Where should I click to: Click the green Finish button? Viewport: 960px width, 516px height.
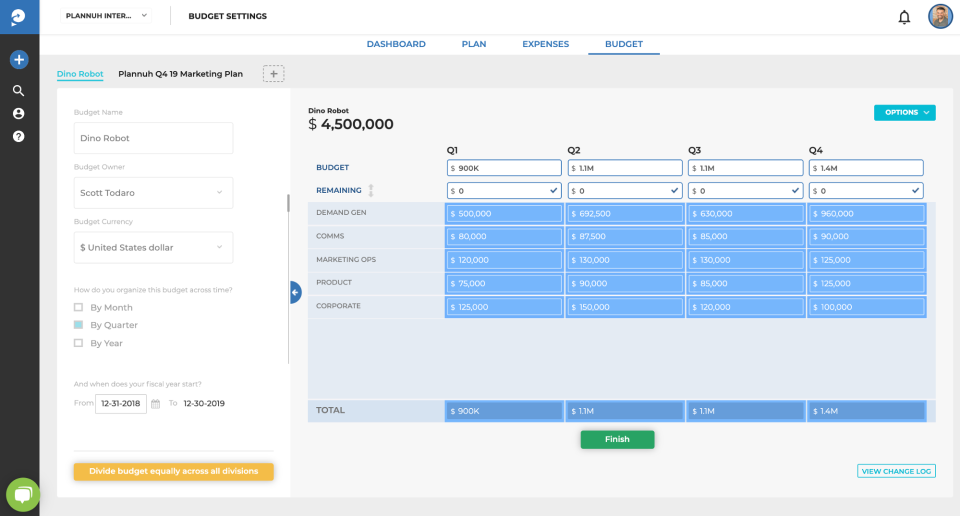(x=617, y=439)
